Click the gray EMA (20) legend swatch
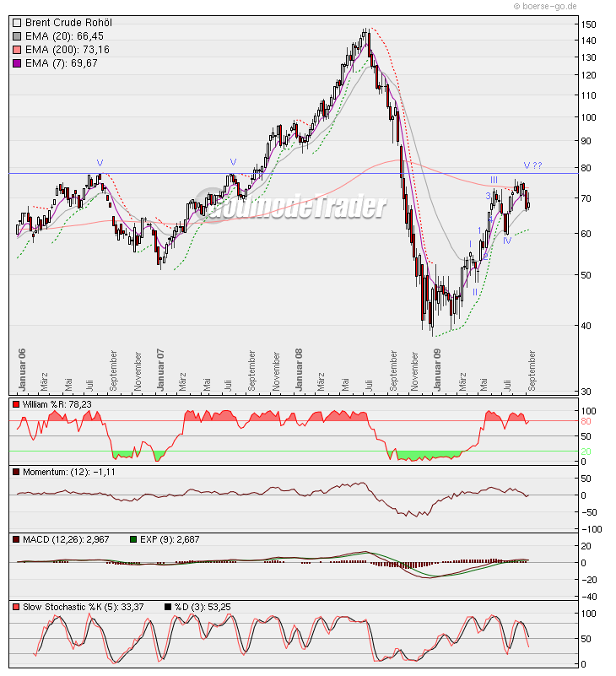This screenshot has width=616, height=676. click(17, 36)
